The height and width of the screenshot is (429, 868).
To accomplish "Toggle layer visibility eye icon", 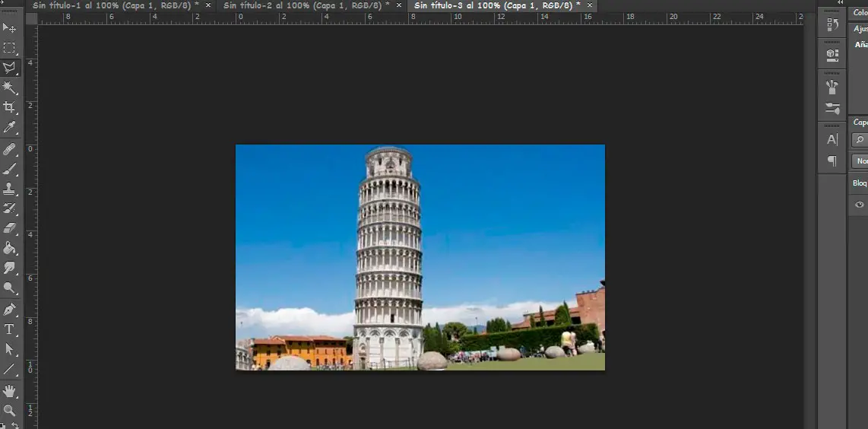I will 860,205.
